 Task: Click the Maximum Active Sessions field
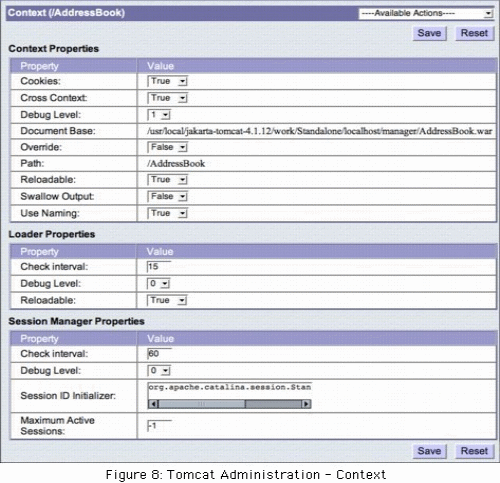click(159, 426)
